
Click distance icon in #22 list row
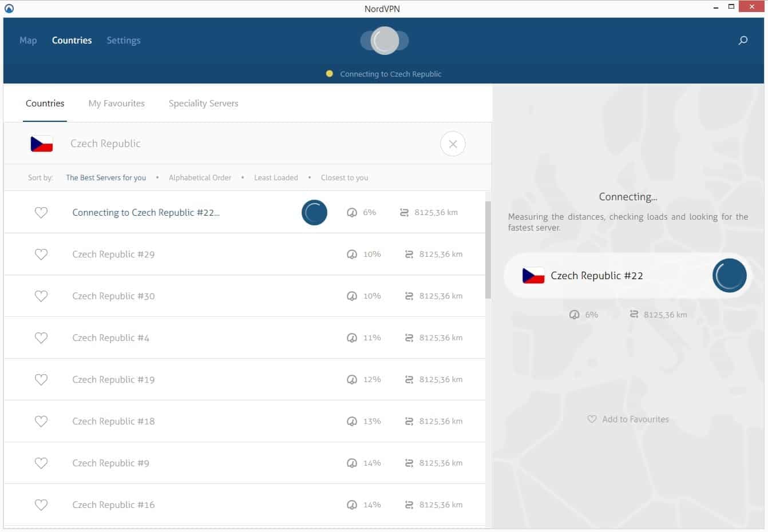tap(404, 213)
